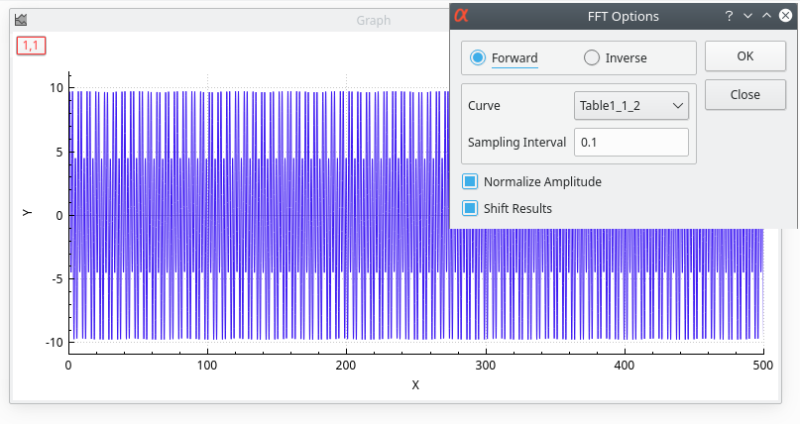Click the red alpha icon in FFT Options
Screen dimensions: 800x424
[x=461, y=15]
